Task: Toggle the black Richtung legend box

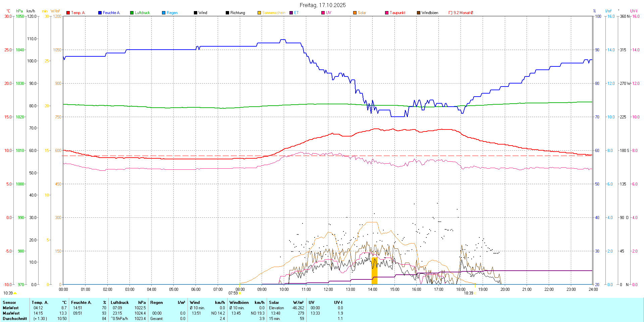Action: (227, 13)
